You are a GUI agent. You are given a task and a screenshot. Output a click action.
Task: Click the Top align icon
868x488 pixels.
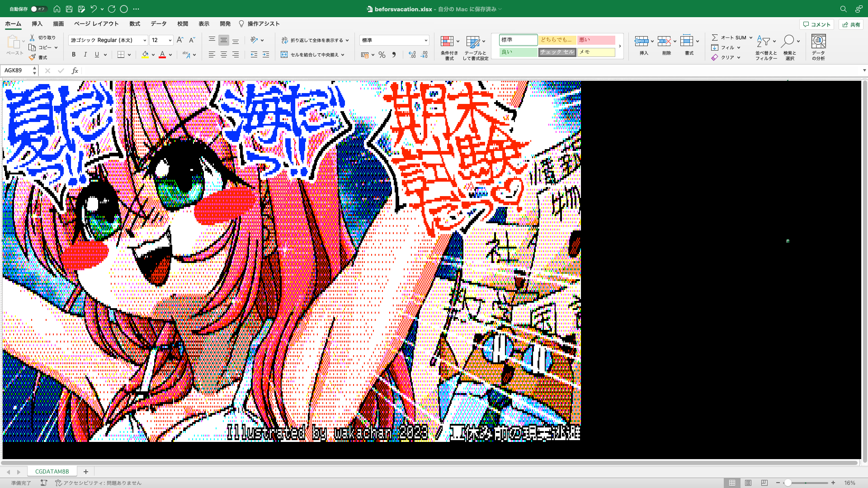coord(212,40)
